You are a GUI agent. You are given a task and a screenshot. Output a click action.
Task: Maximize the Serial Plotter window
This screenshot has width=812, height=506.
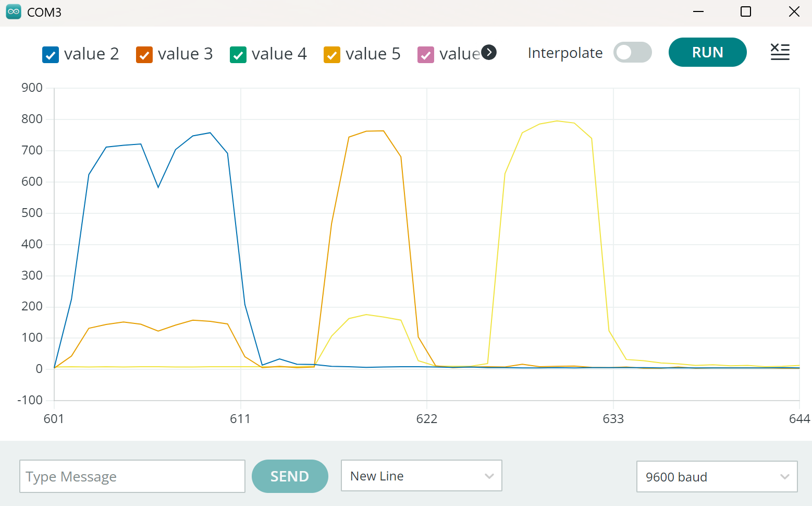(745, 11)
